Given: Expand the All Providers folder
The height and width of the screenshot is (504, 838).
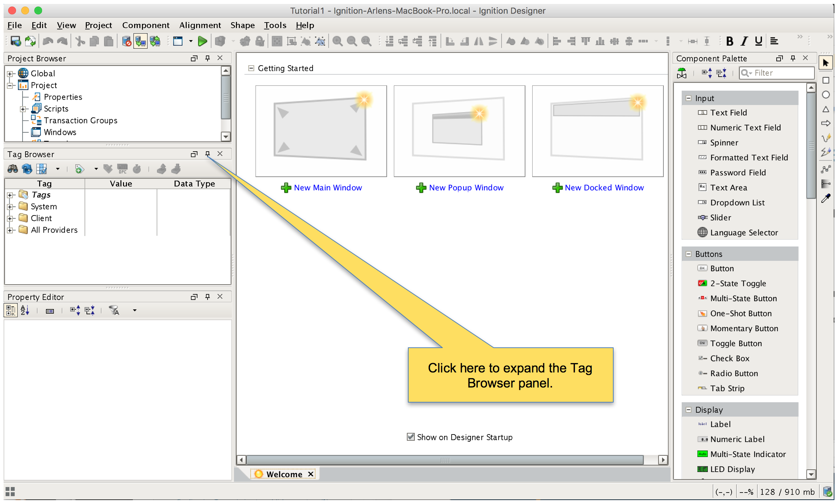Looking at the screenshot, I should [x=10, y=230].
